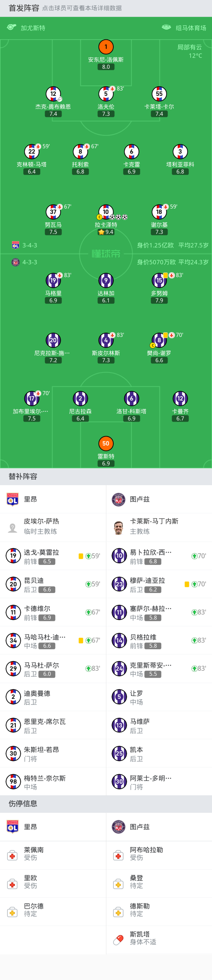Tap the Toulouse crest in 伤停信息 section
Image resolution: width=212 pixels, height=980 pixels.
[119, 827]
